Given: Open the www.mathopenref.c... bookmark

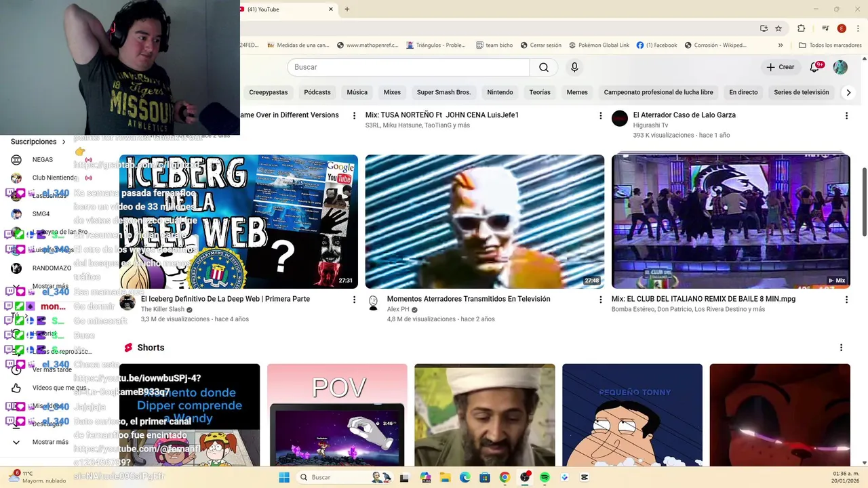Looking at the screenshot, I should pyautogui.click(x=367, y=45).
